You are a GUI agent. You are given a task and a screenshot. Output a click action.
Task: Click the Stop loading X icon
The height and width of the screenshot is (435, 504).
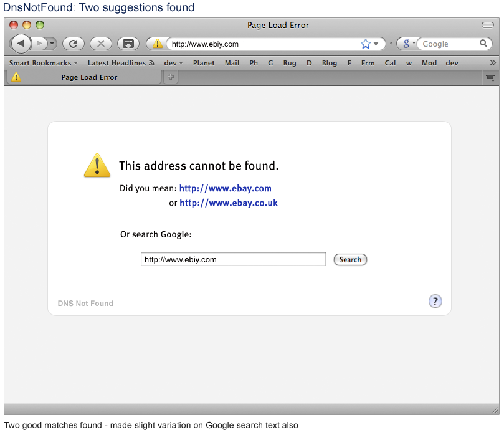100,44
